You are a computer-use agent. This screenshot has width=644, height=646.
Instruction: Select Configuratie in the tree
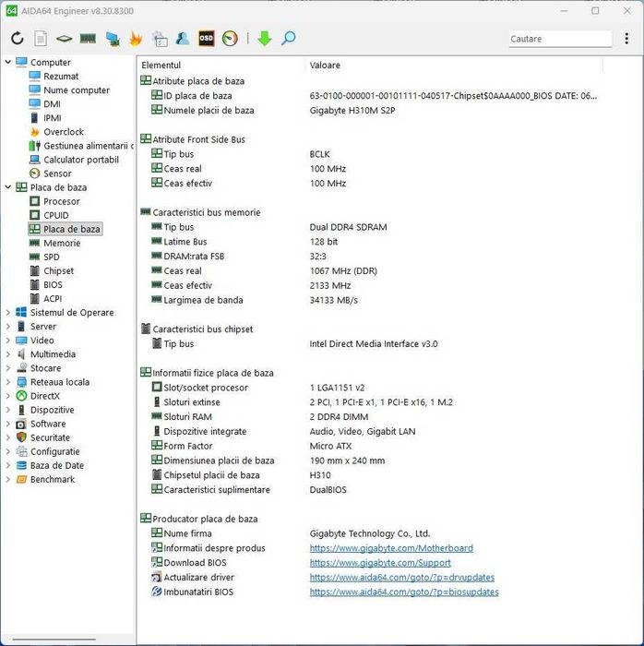[54, 451]
